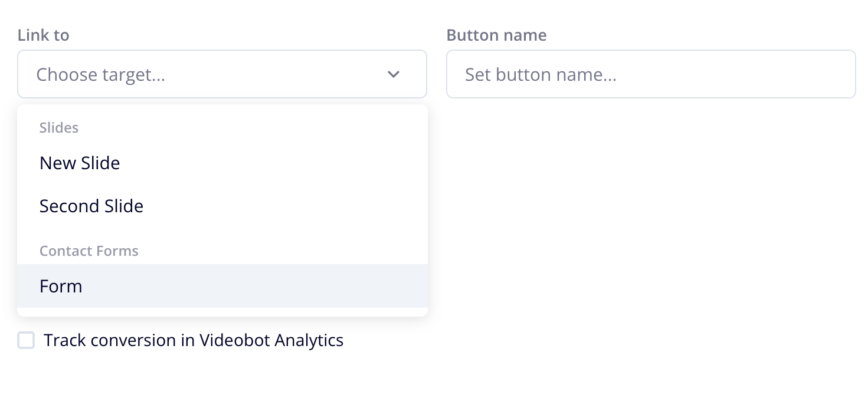
Task: Click the Choose target placeholder text
Action: coord(101,74)
